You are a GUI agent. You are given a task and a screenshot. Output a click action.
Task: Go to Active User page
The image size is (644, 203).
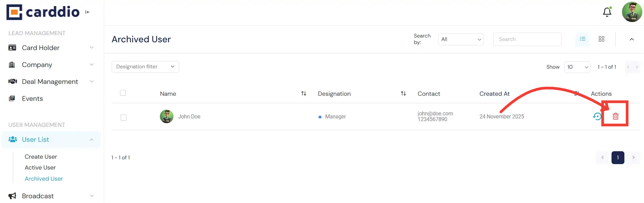40,167
